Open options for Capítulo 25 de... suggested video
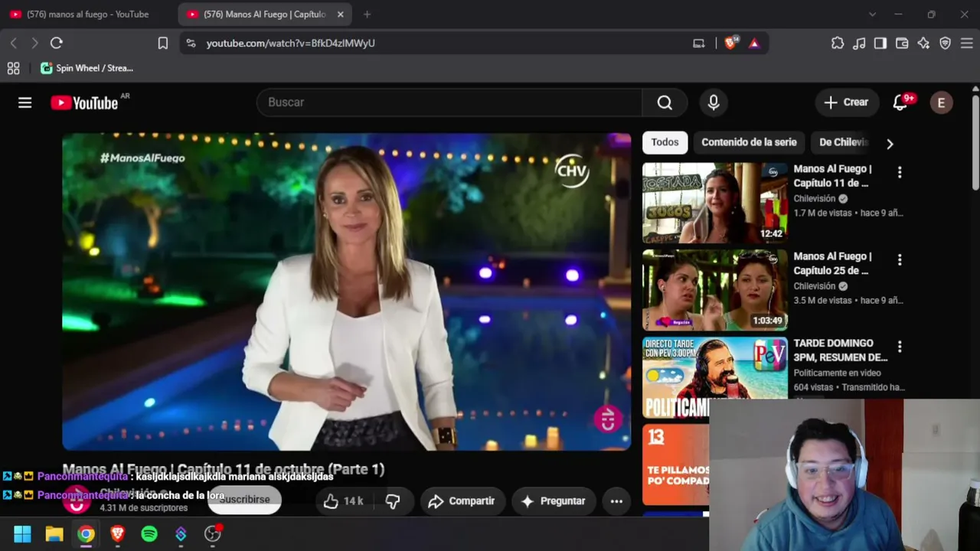The image size is (980, 551). coord(900,260)
